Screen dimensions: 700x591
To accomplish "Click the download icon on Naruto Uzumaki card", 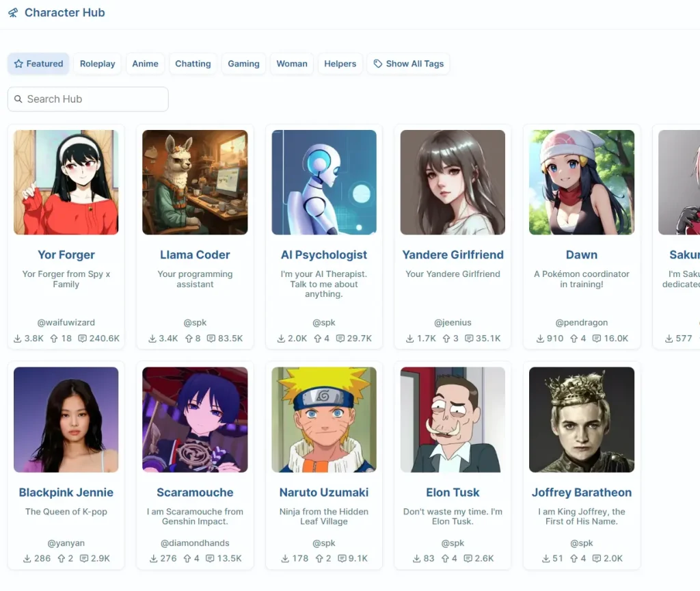I will click(x=285, y=558).
